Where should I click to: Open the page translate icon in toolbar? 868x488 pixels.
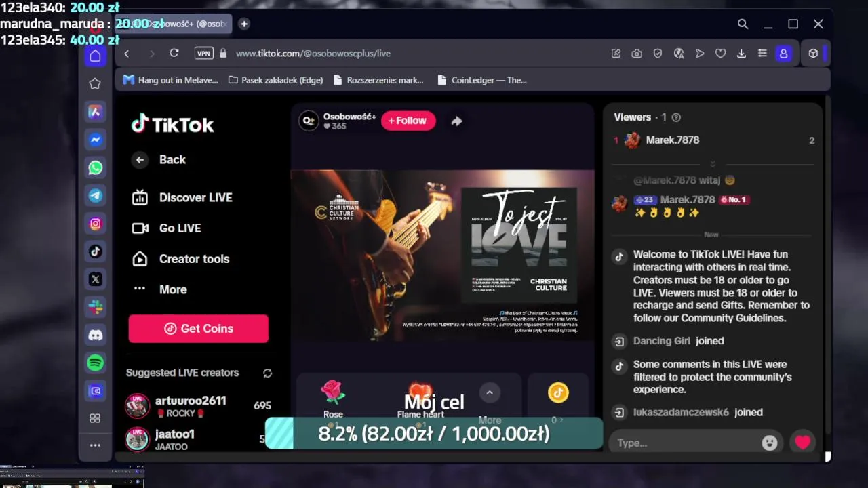tap(679, 53)
